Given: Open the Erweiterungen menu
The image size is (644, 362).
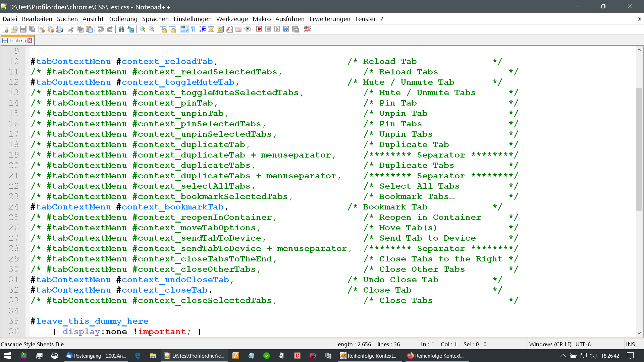Looking at the screenshot, I should [330, 19].
